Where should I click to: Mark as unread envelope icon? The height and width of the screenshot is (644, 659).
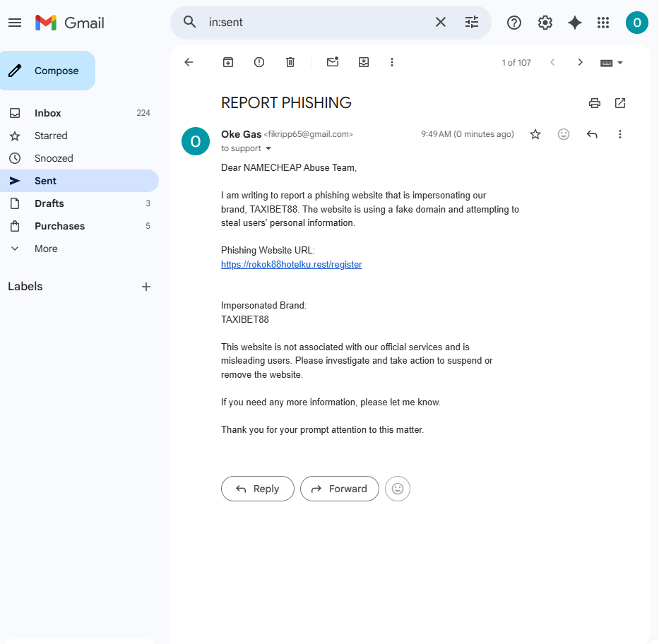point(333,62)
